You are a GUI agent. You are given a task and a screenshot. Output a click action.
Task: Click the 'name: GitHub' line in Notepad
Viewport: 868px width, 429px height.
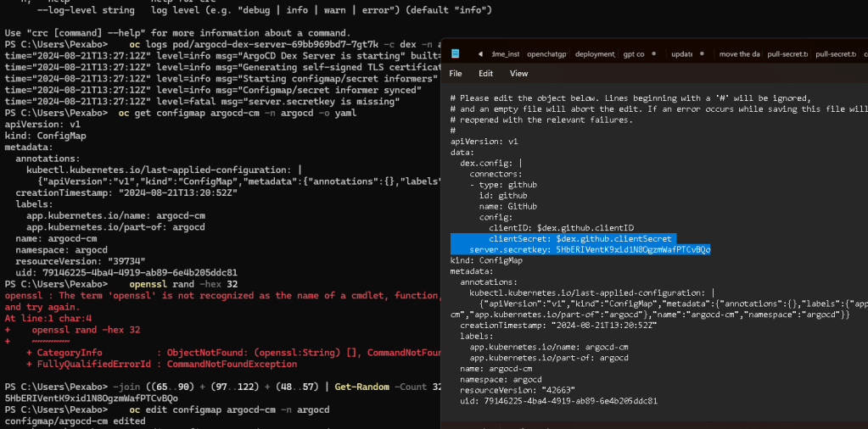tap(507, 206)
